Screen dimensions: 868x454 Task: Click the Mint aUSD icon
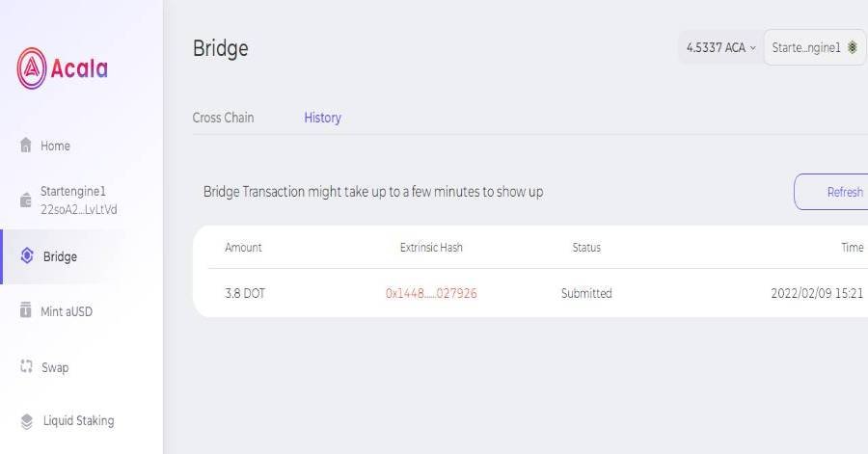(25, 309)
